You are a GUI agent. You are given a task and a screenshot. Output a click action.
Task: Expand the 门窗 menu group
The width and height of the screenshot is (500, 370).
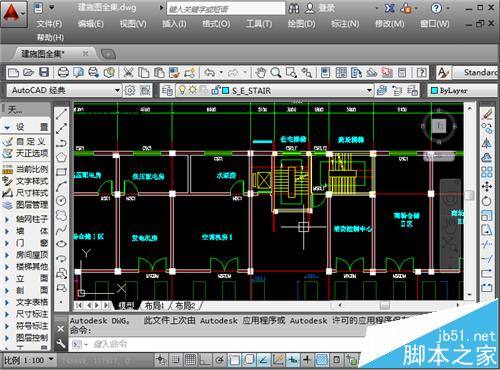[x=7, y=243]
